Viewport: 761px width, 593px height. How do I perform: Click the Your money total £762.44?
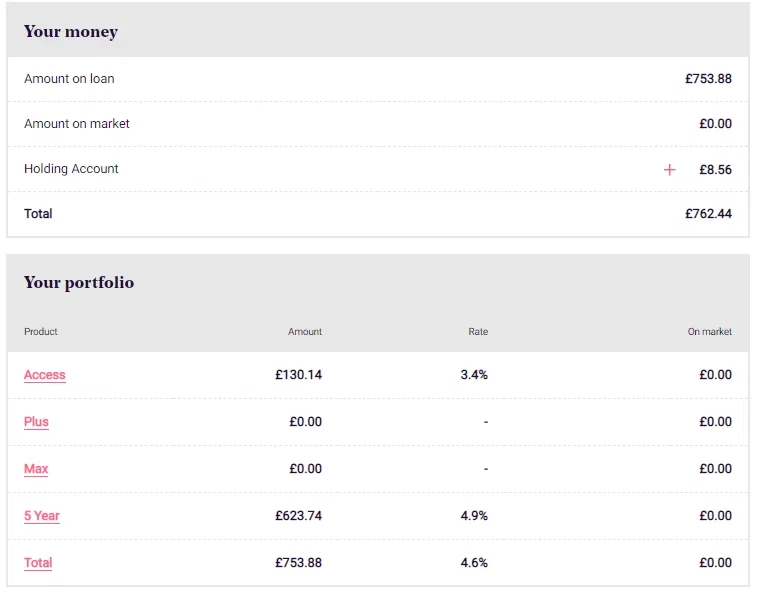[708, 214]
